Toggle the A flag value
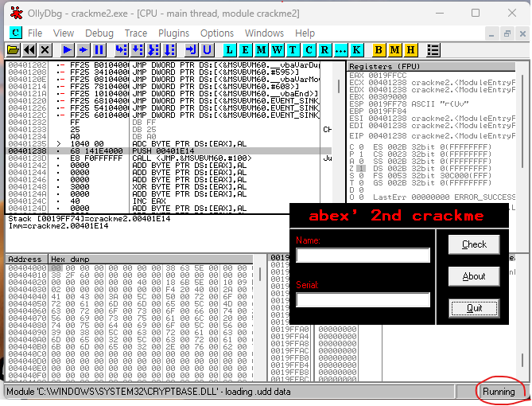Viewport: 532px width, 406px height. [x=361, y=162]
